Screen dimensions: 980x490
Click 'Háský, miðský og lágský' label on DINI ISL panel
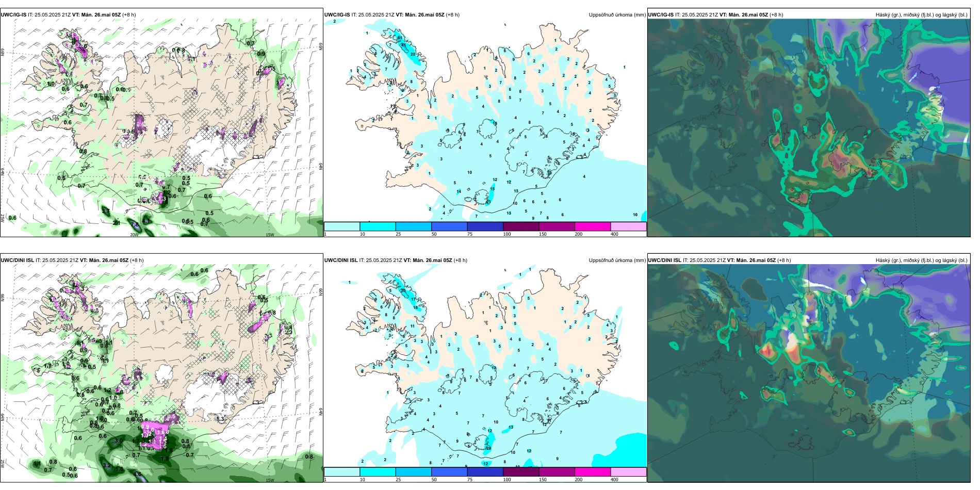coord(921,260)
